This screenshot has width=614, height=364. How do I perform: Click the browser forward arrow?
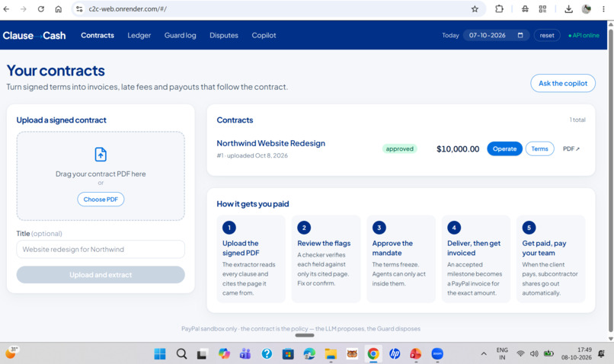coord(24,9)
